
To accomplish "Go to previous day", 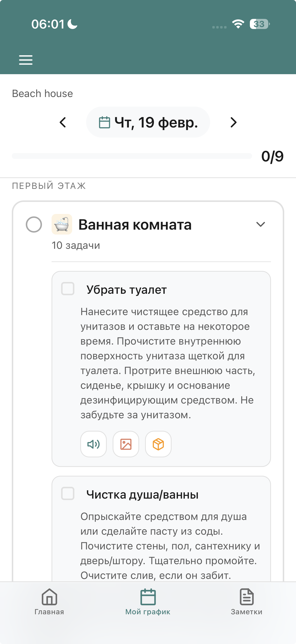I will [63, 123].
